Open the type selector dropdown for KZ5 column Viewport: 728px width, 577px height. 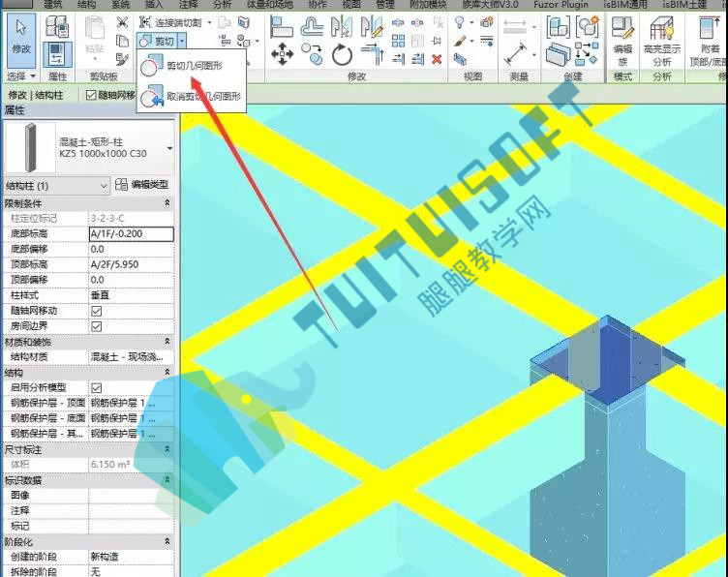pos(169,148)
